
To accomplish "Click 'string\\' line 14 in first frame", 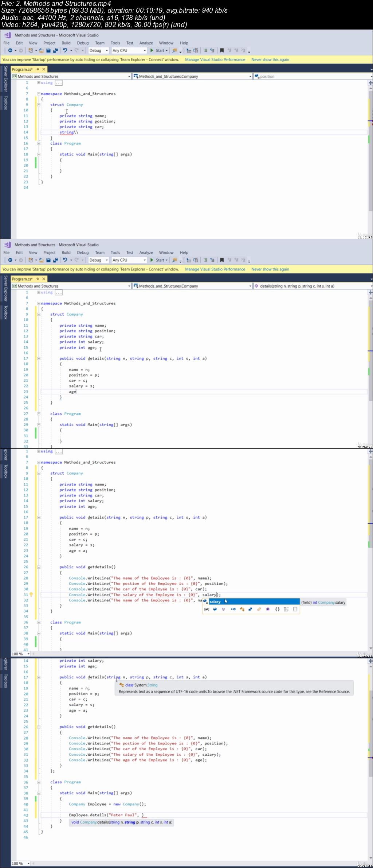I will (x=69, y=132).
